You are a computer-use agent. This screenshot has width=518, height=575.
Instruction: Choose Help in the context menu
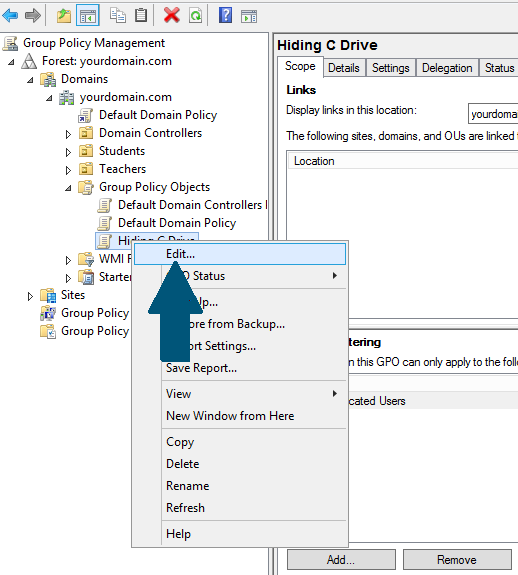(240, 534)
